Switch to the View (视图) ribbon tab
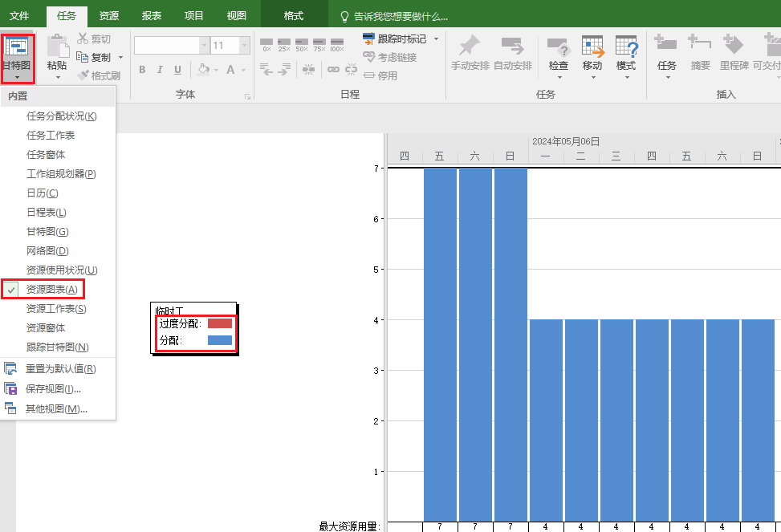Viewport: 781px width, 532px height. point(237,16)
